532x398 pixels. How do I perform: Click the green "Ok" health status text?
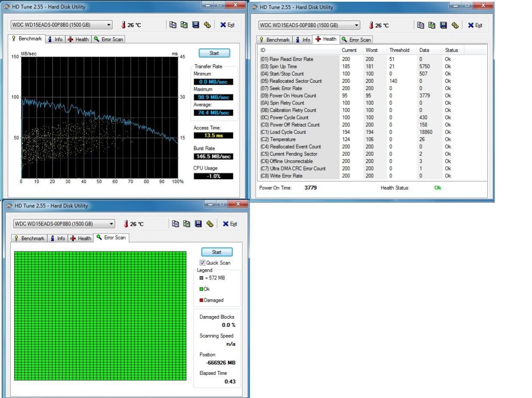click(x=438, y=188)
